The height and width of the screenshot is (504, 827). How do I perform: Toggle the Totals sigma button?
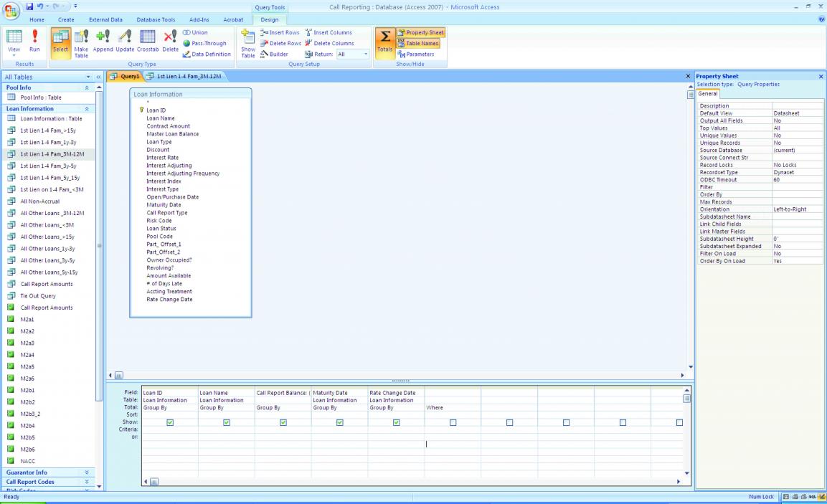pos(384,43)
